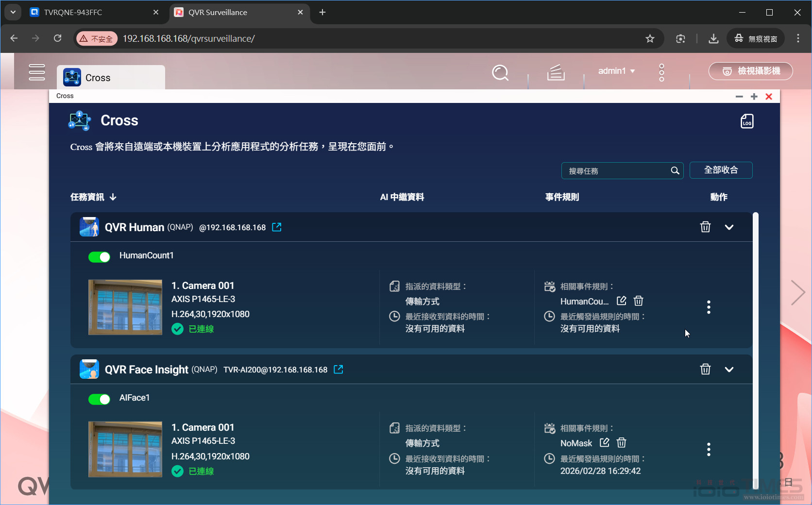
Task: Click the 全部收合 collapse-all button
Action: 721,170
